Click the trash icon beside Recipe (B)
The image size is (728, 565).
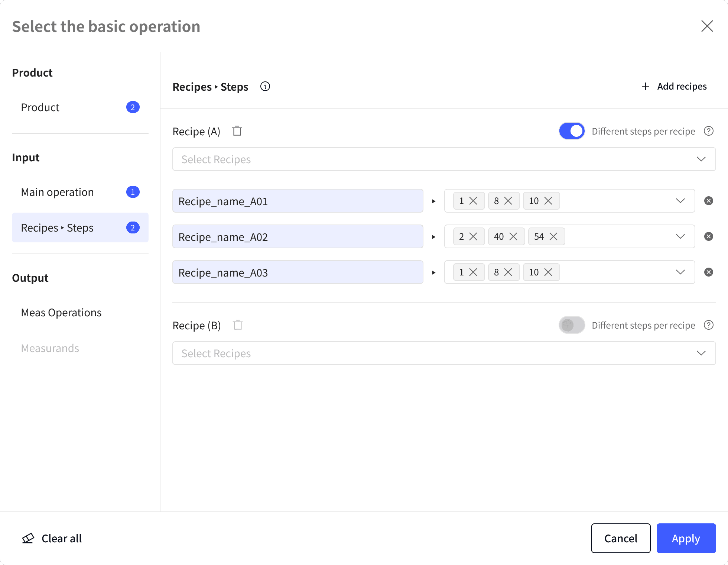[238, 325]
